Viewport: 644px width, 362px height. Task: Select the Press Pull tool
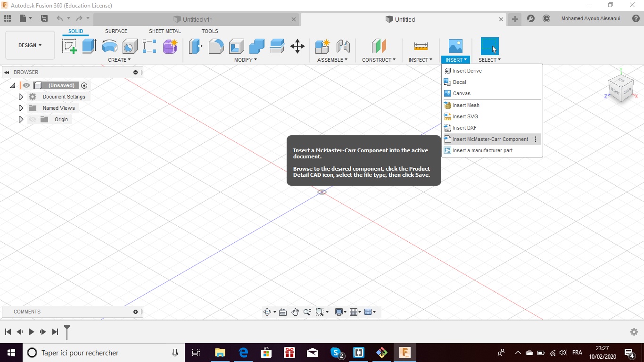[x=196, y=46]
